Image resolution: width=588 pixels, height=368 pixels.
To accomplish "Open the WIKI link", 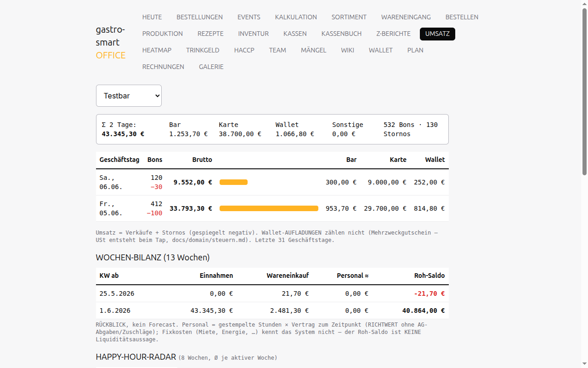I will point(347,50).
